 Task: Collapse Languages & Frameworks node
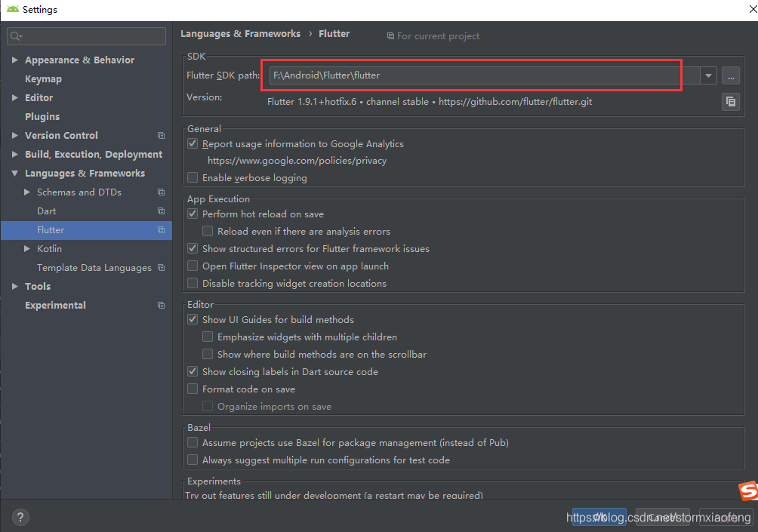tap(15, 173)
